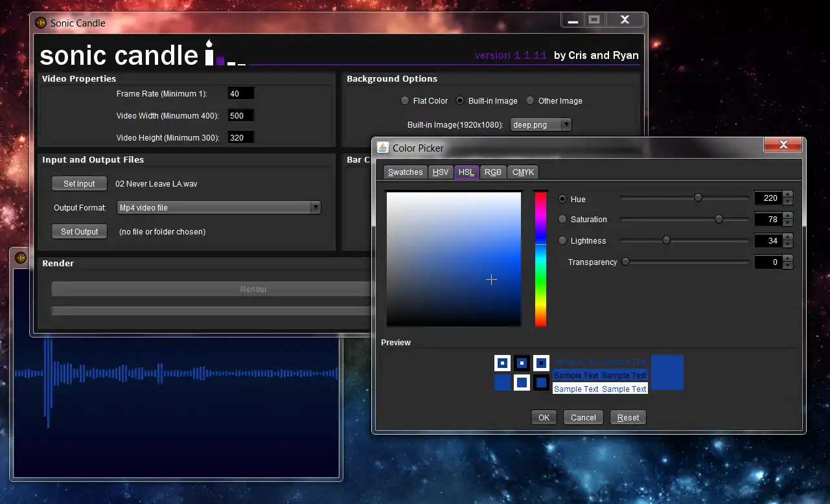Click the large blue preview color square
830x504 pixels.
point(667,372)
